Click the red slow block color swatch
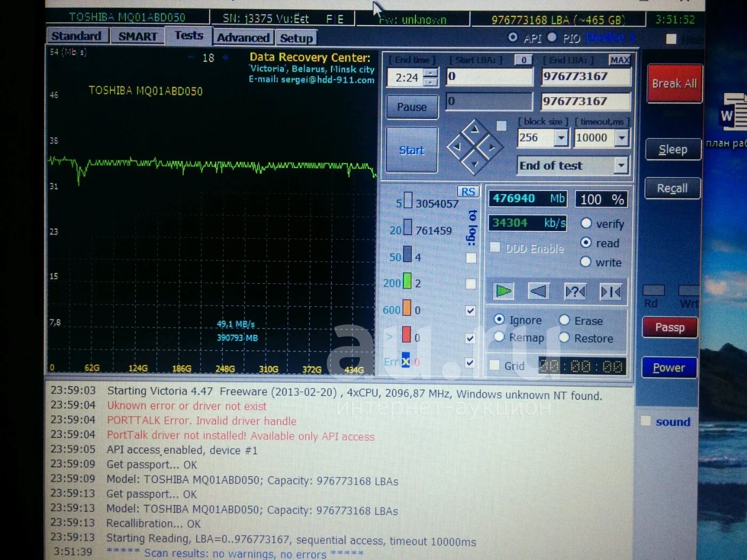Screen dimensions: 747x560 (406, 334)
